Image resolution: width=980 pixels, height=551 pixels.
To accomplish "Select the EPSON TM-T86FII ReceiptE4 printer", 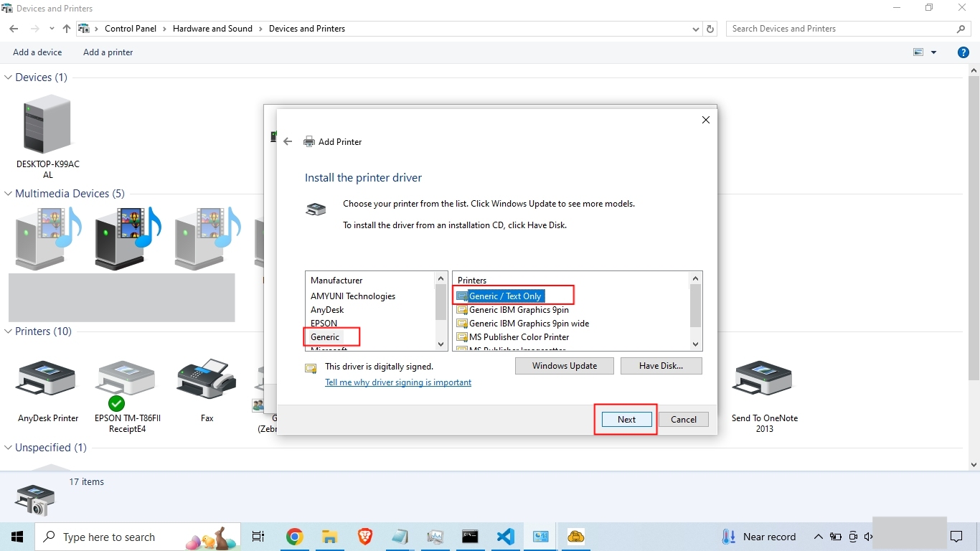I will (x=128, y=396).
